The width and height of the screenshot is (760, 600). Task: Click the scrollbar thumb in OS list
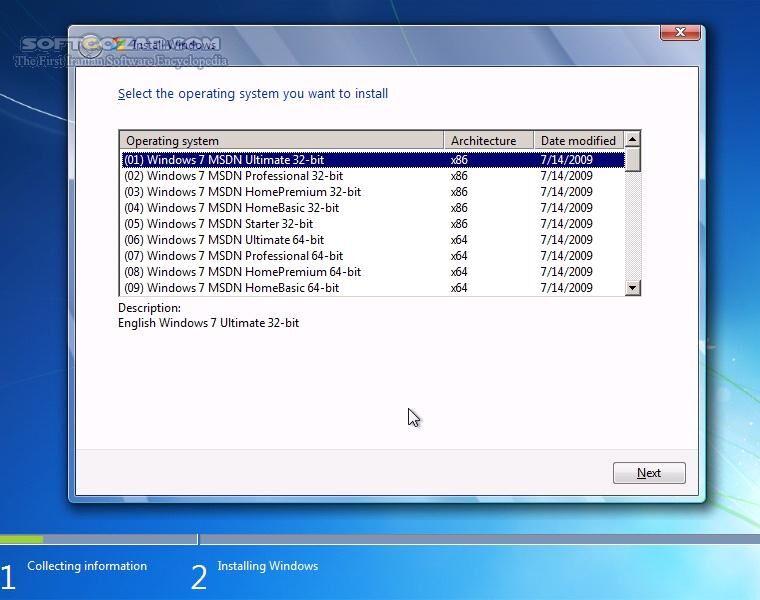click(633, 159)
